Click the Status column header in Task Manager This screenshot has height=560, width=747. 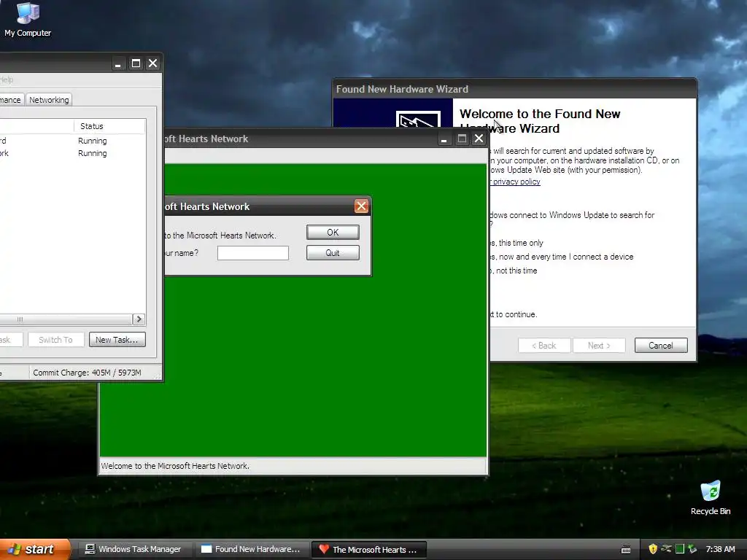[109, 126]
